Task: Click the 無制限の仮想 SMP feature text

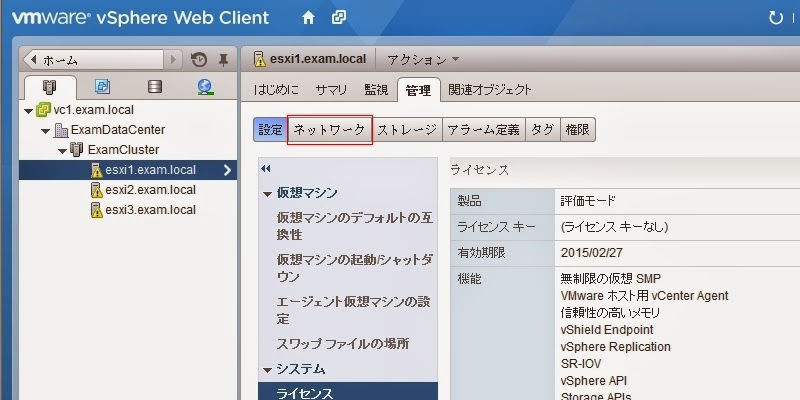Action: [x=610, y=279]
